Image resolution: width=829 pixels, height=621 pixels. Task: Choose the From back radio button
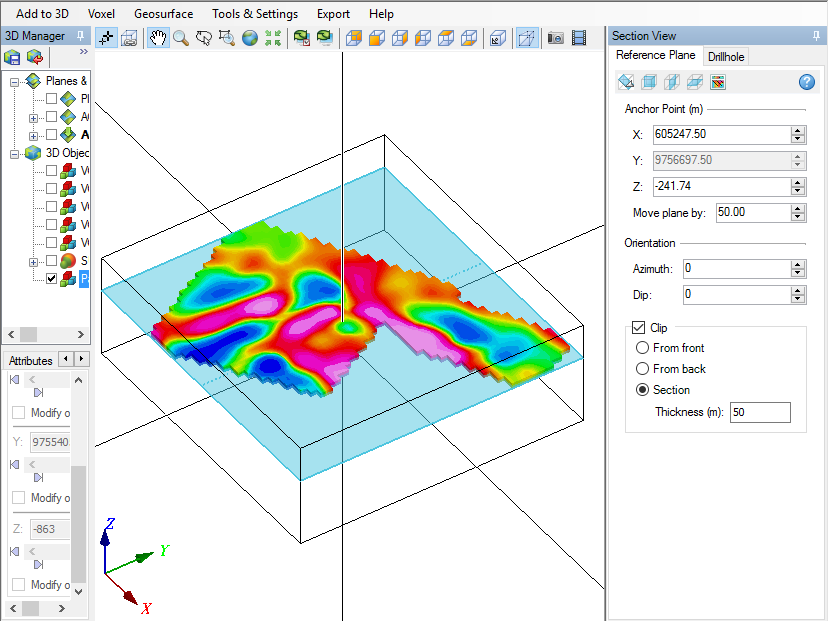(x=643, y=369)
